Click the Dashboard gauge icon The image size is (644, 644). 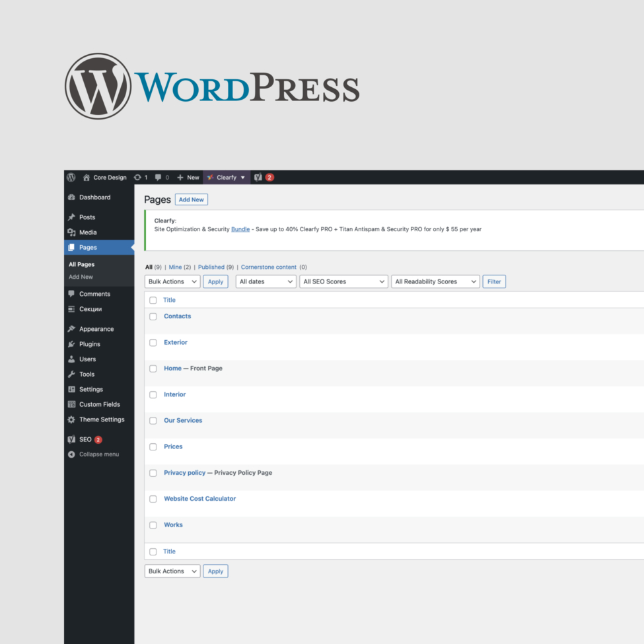(x=71, y=197)
